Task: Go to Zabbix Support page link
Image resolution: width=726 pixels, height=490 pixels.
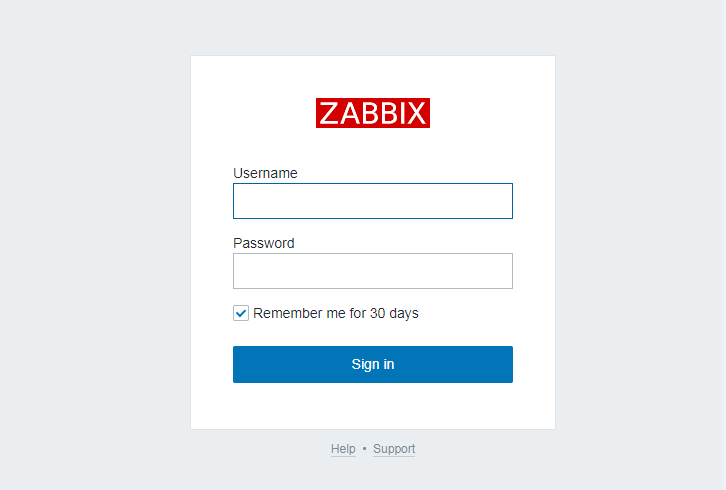Action: 394,449
